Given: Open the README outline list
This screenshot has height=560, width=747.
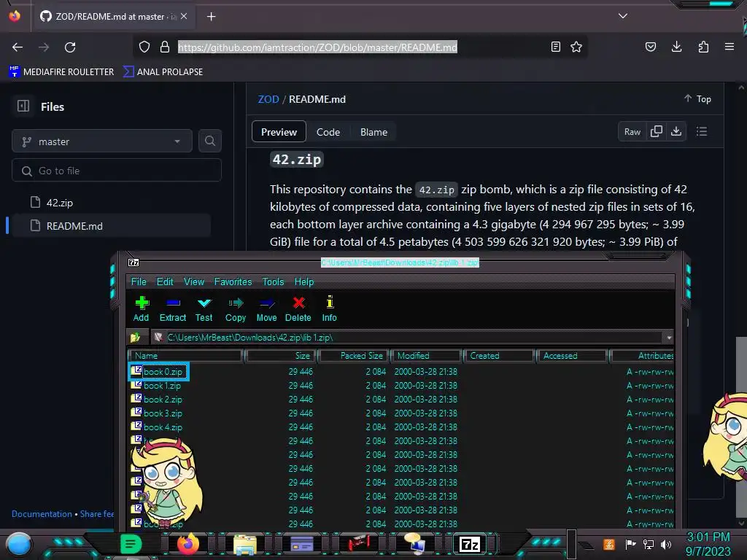Looking at the screenshot, I should pos(702,131).
